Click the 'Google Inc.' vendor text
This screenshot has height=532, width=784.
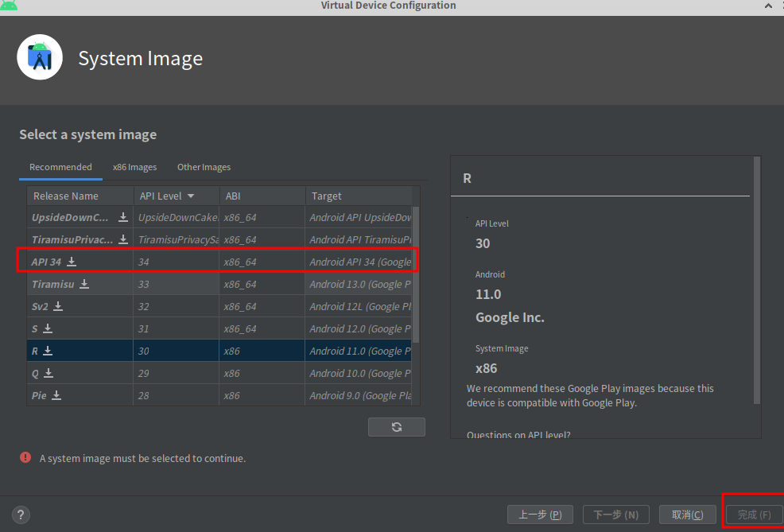pos(510,317)
